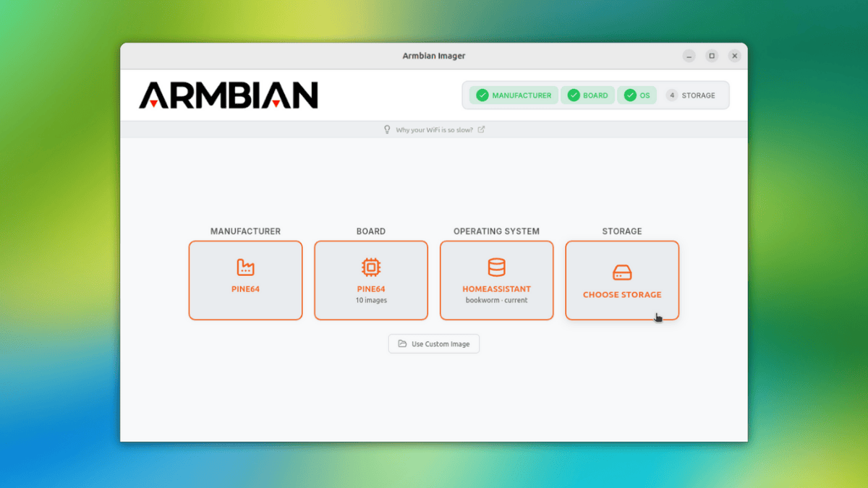Click the factory icon on the Manufacturer card
868x488 pixels.
245,266
